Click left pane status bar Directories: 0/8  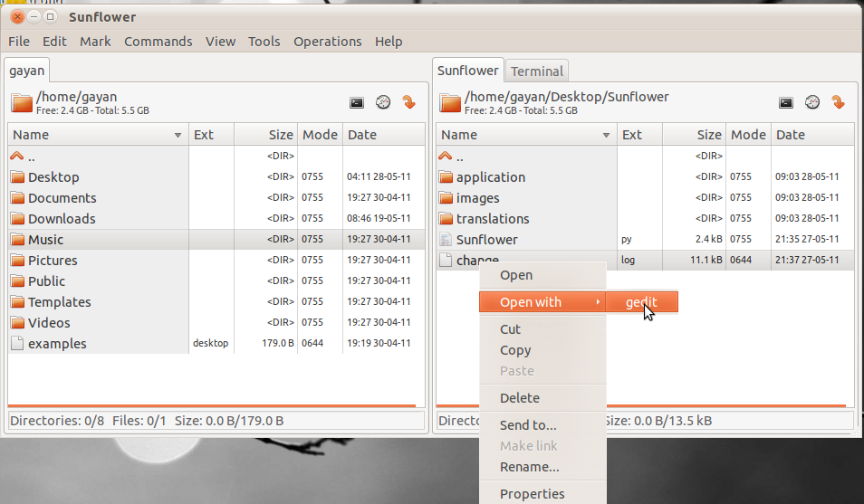pyautogui.click(x=57, y=421)
